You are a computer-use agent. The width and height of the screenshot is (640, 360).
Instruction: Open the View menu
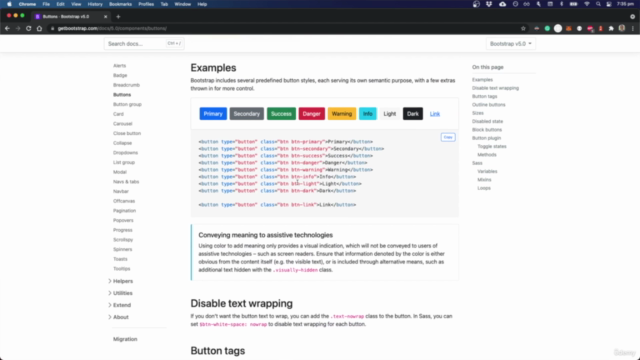pos(76,4)
